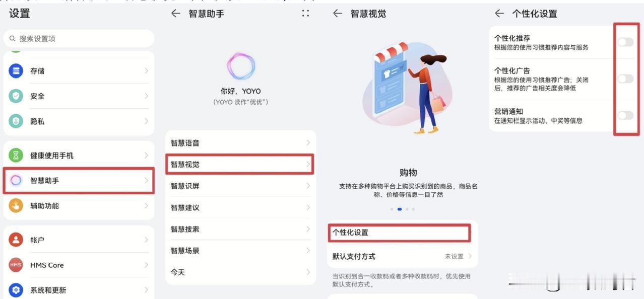Tap the blue Storage (存储) icon

16,71
